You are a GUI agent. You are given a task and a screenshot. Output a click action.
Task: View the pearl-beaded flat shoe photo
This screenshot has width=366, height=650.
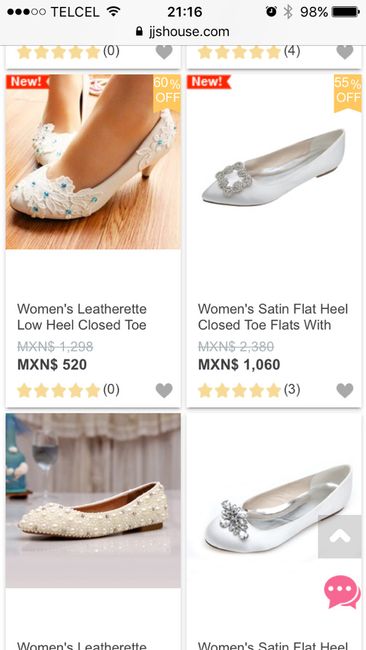click(x=93, y=500)
